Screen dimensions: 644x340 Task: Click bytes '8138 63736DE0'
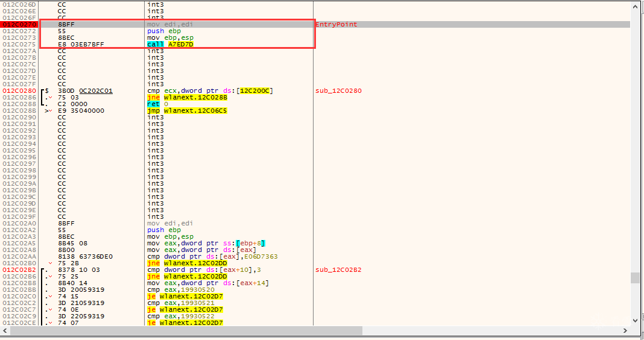pyautogui.click(x=85, y=257)
